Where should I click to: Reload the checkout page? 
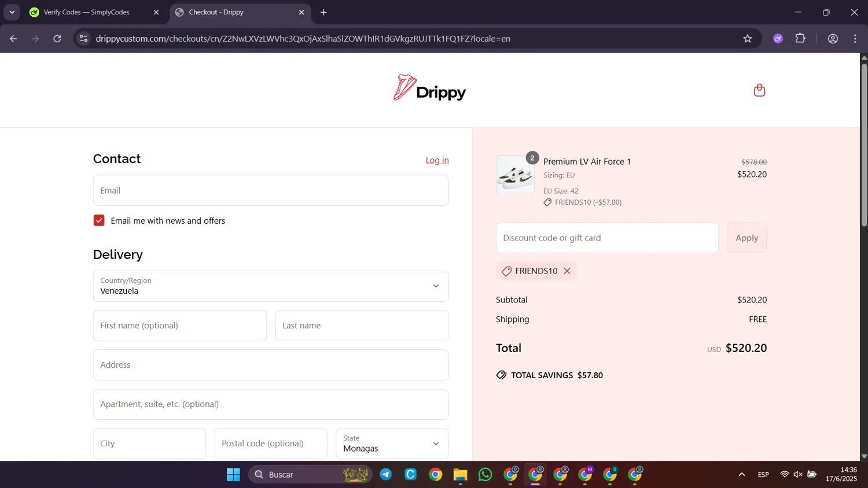tap(57, 39)
